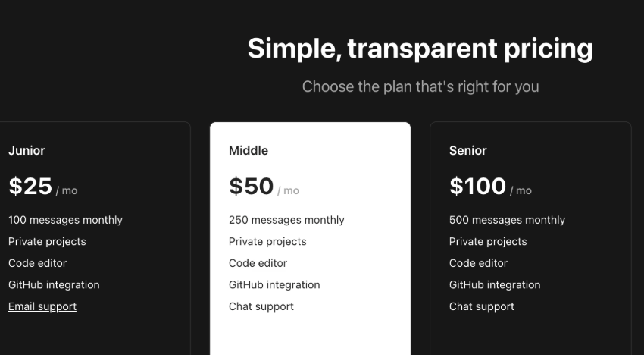Click Chat support in the Senior card

pyautogui.click(x=482, y=306)
